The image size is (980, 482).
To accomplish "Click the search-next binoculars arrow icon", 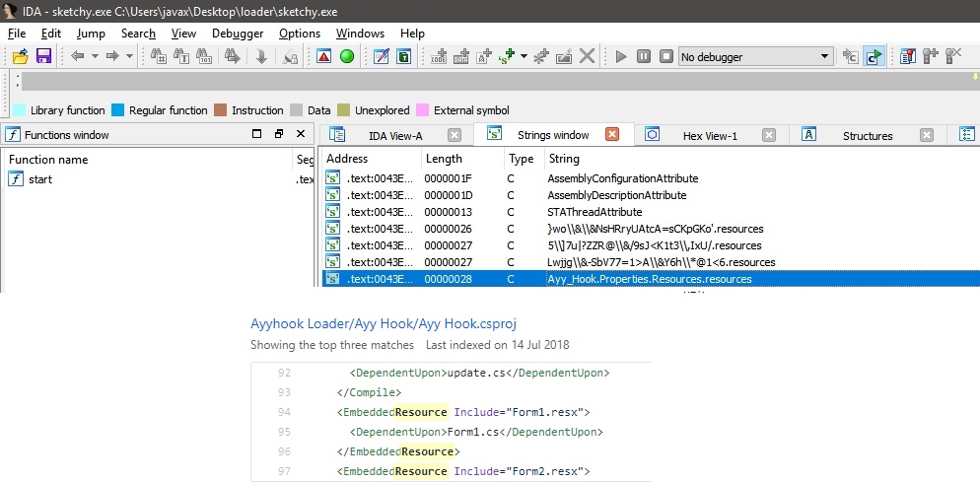I will (x=233, y=57).
